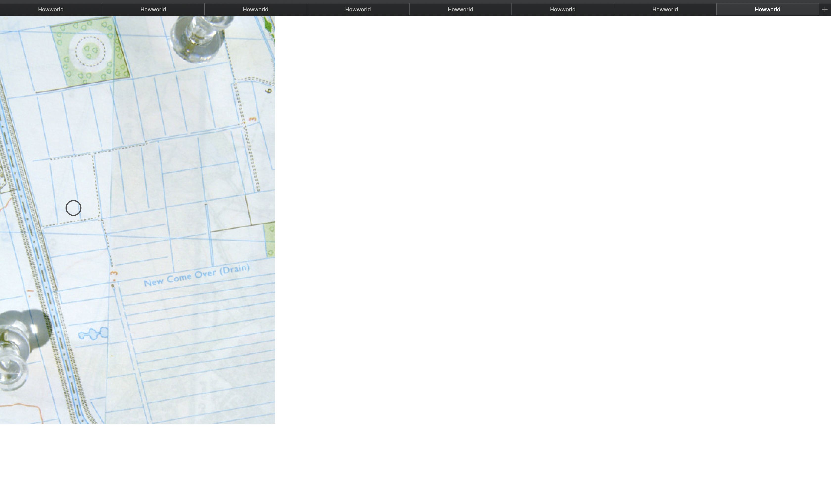Image resolution: width=831 pixels, height=504 pixels.
Task: Switch to the second Howworld tab
Action: tap(153, 9)
